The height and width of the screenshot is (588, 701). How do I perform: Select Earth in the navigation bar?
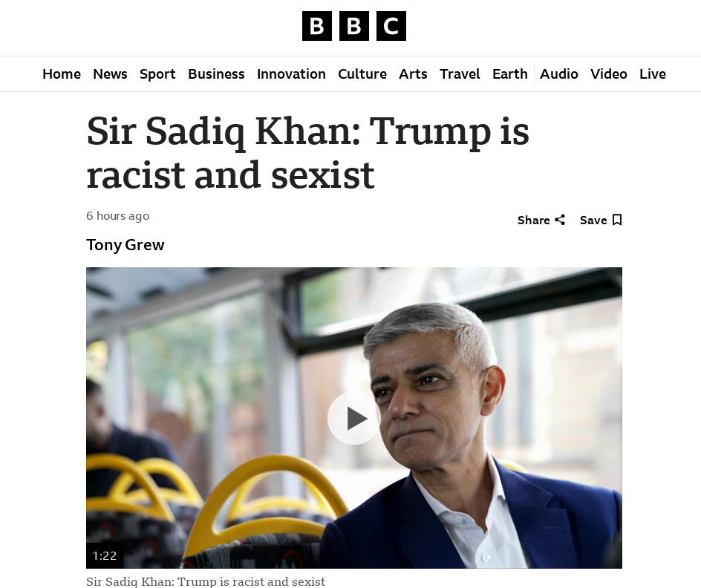click(x=510, y=74)
